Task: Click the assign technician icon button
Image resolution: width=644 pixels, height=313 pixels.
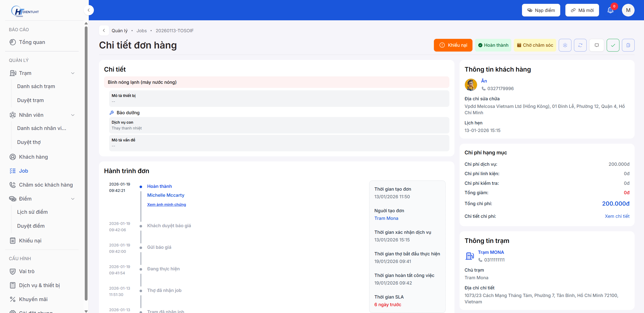Action: pos(565,45)
